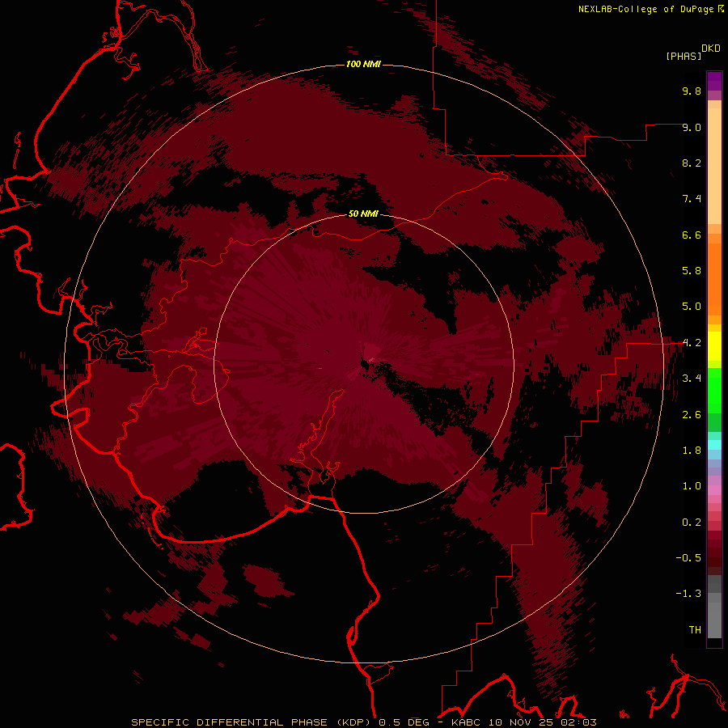Image resolution: width=728 pixels, height=728 pixels.
Task: Click the 9.0 value on the color scale
Action: click(x=692, y=127)
